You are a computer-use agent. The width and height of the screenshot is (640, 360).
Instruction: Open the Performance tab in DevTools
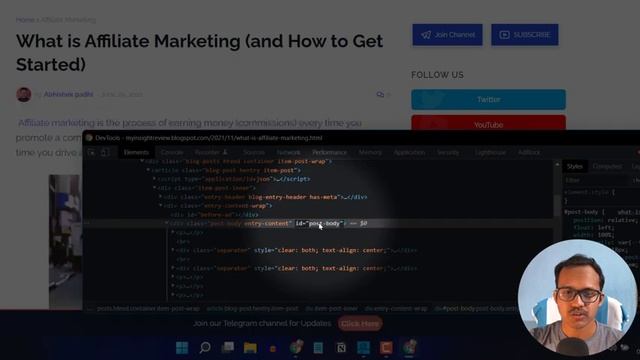(329, 153)
